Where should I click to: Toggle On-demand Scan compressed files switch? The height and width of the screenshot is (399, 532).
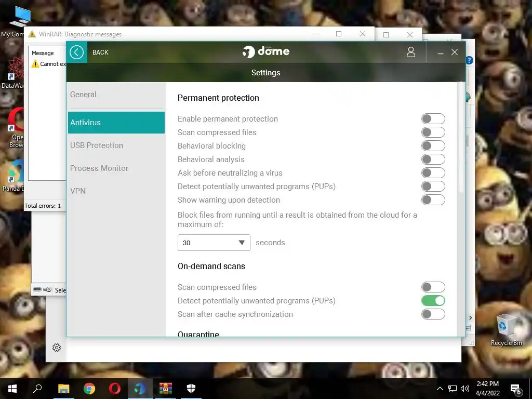tap(433, 287)
